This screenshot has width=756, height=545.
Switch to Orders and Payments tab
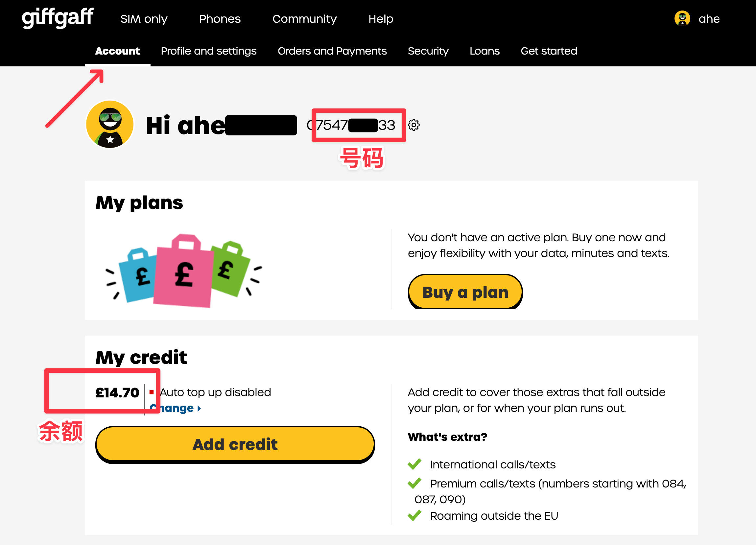[332, 51]
